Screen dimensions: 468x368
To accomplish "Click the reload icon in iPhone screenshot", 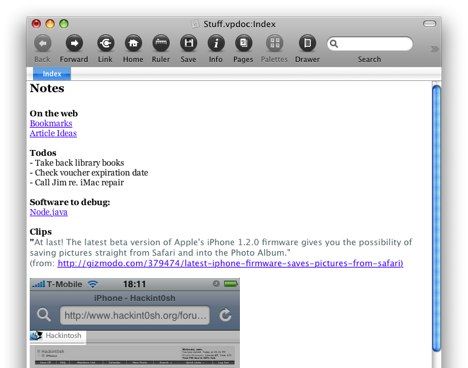I will (225, 315).
